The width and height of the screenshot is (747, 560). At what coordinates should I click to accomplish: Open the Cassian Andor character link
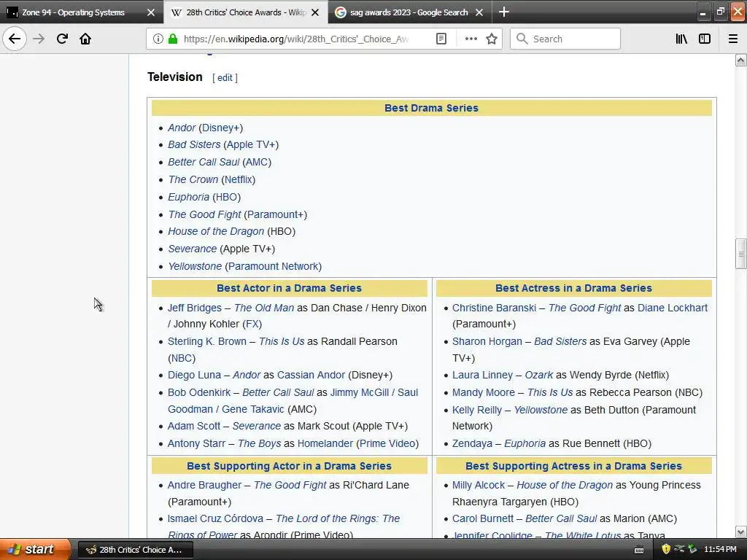tap(311, 375)
